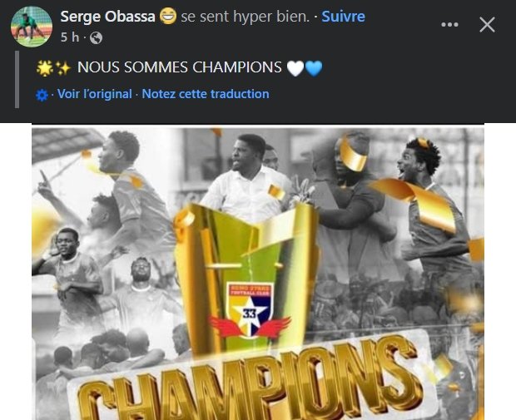516x420 pixels.
Task: Select 'Notez cette traduction' link
Action: coord(206,94)
